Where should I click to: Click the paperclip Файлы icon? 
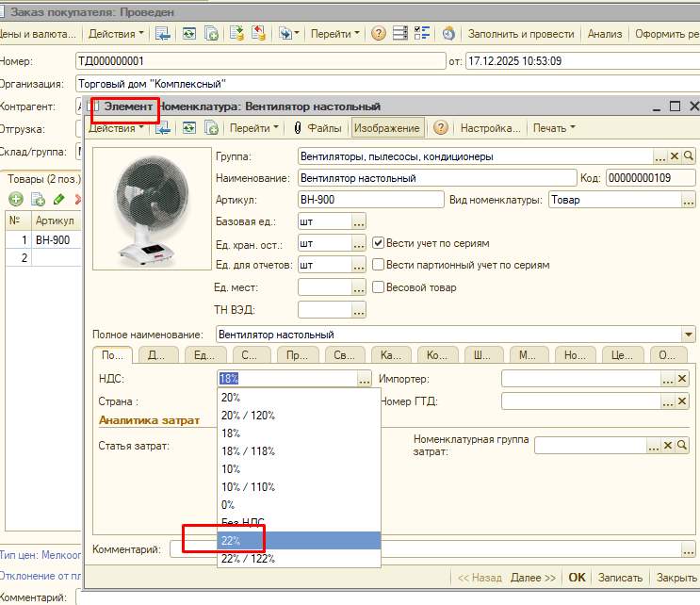click(298, 128)
